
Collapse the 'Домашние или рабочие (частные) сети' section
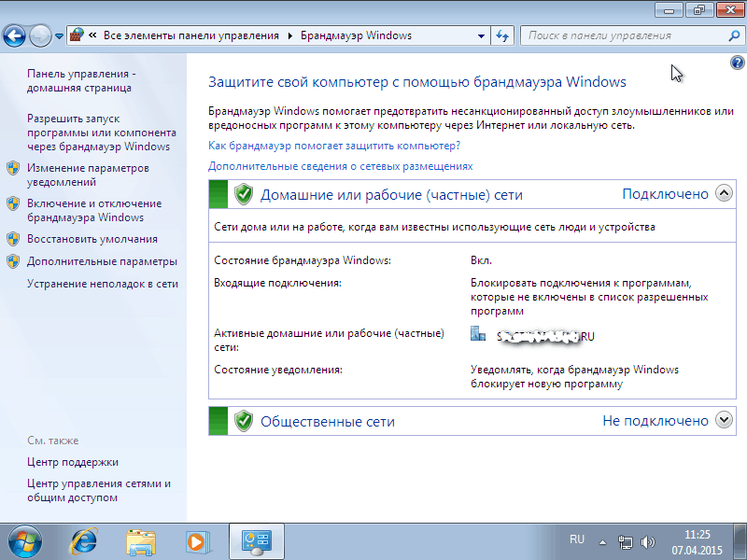[724, 193]
